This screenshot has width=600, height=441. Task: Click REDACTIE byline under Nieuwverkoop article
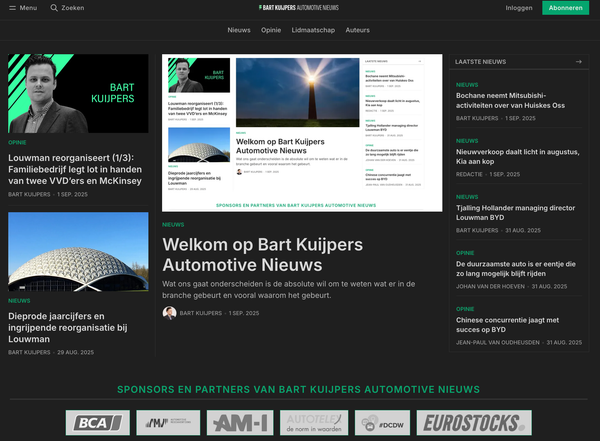pos(469,174)
